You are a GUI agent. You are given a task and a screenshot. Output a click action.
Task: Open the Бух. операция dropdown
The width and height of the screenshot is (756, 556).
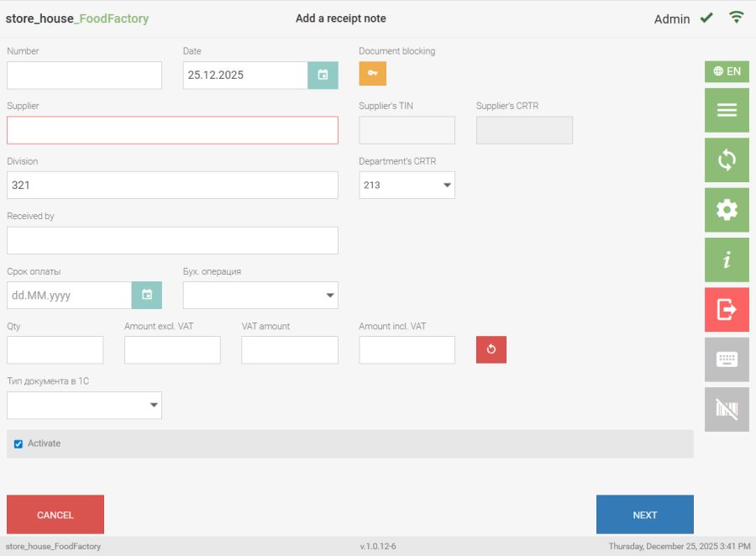point(260,295)
